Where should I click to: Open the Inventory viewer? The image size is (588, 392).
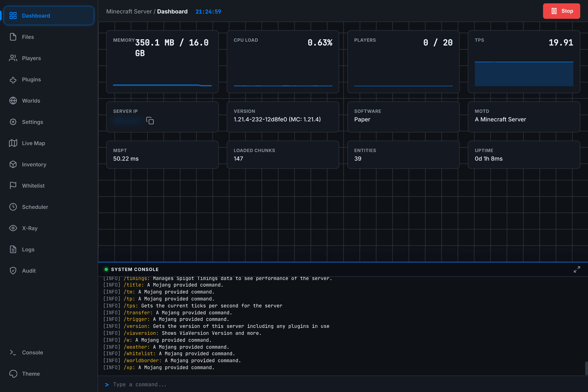pos(34,164)
